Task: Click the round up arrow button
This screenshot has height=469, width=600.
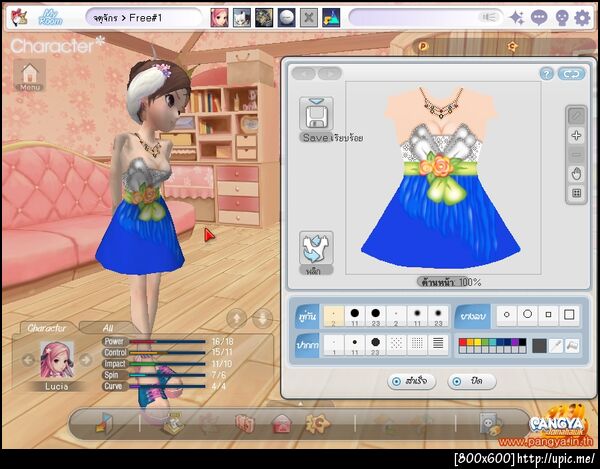Action: tap(236, 318)
